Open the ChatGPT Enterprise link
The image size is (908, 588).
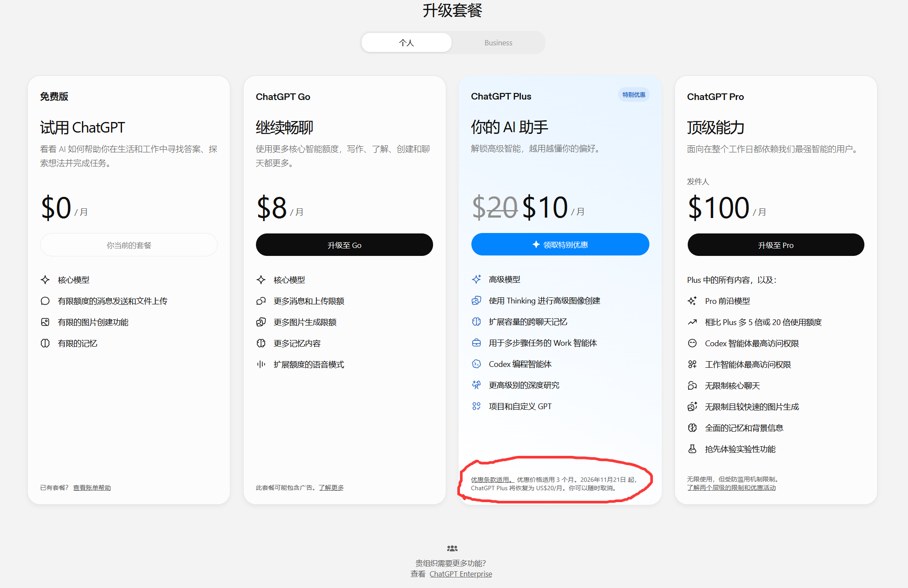click(461, 574)
